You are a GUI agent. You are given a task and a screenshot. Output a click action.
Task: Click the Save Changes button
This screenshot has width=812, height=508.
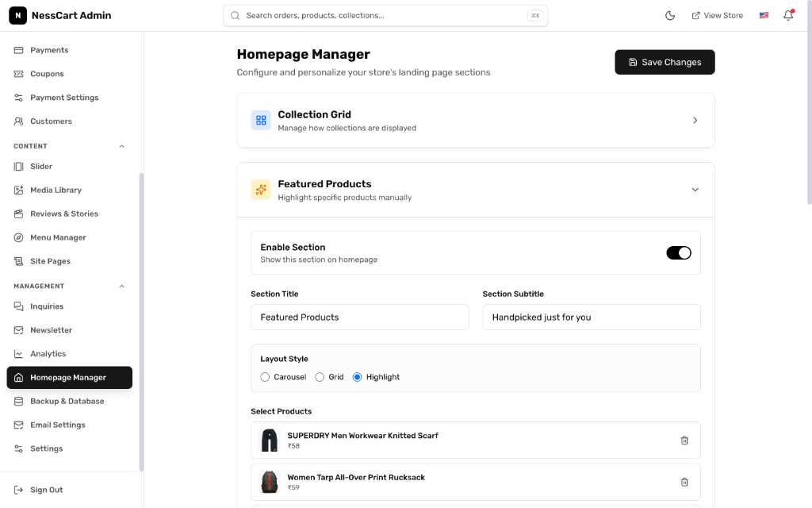click(x=665, y=62)
